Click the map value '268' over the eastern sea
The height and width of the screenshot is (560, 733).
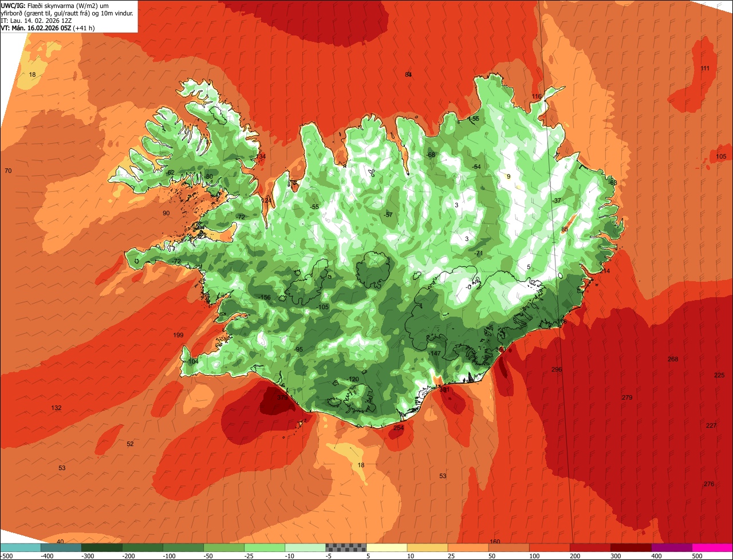673,359
